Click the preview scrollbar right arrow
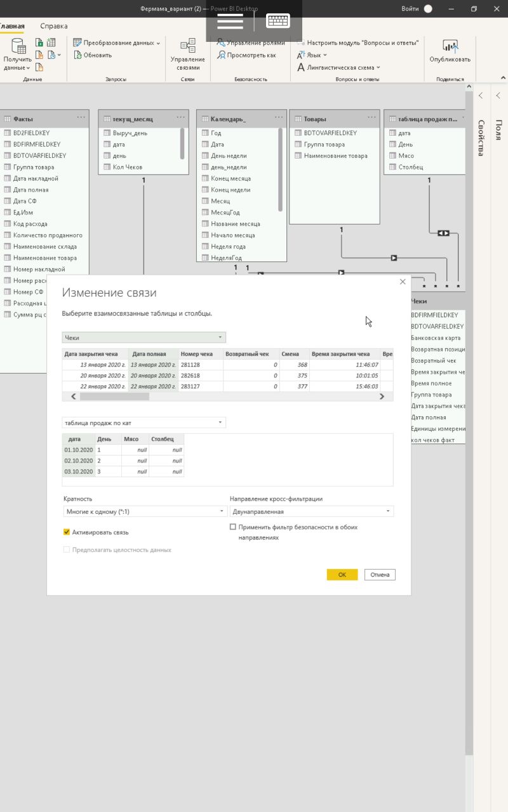The width and height of the screenshot is (508, 812). [382, 396]
